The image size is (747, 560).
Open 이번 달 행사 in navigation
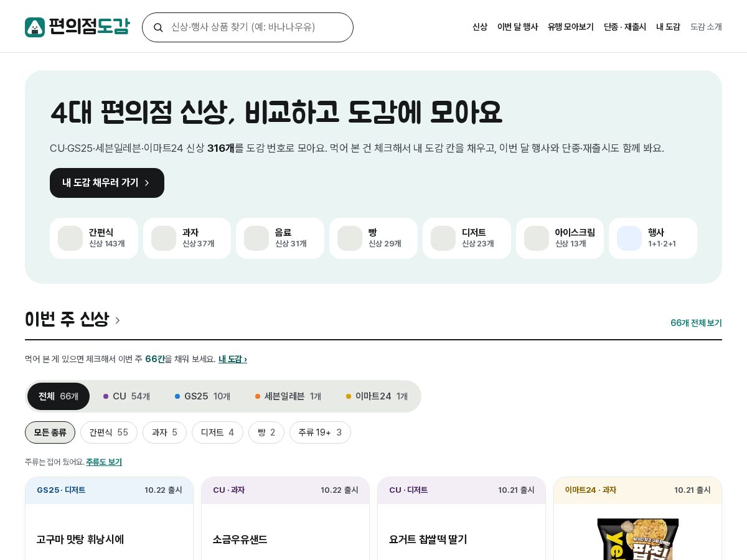pos(517,27)
